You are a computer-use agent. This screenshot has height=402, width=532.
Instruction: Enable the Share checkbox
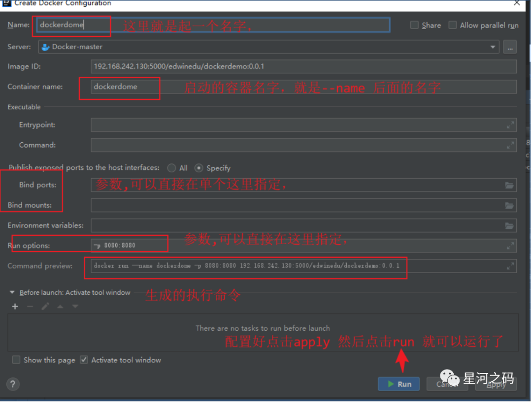pos(414,25)
